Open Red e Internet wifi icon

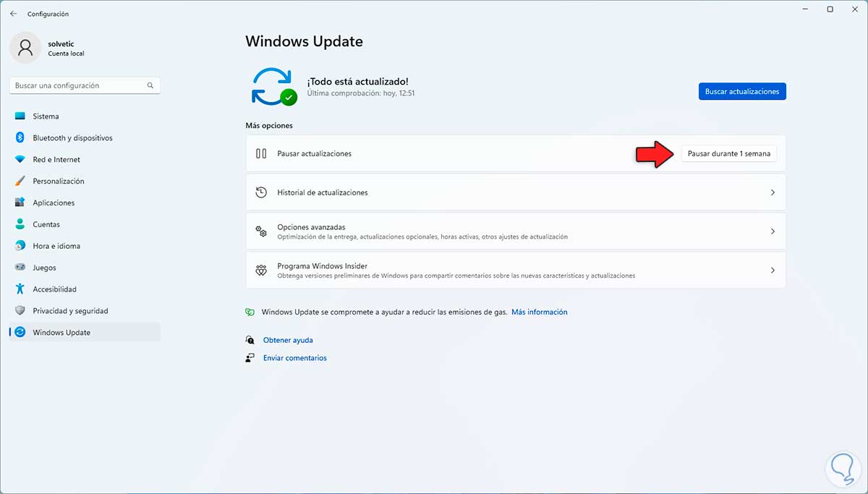[x=20, y=160]
